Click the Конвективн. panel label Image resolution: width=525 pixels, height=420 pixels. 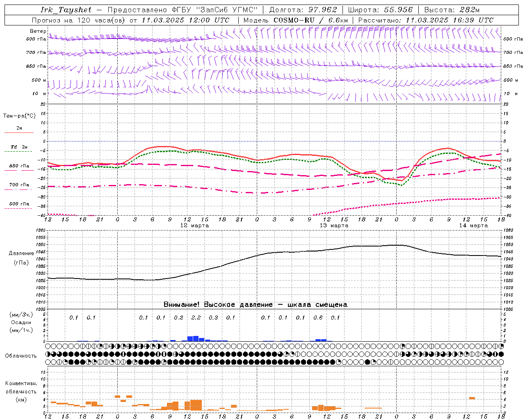(21, 383)
